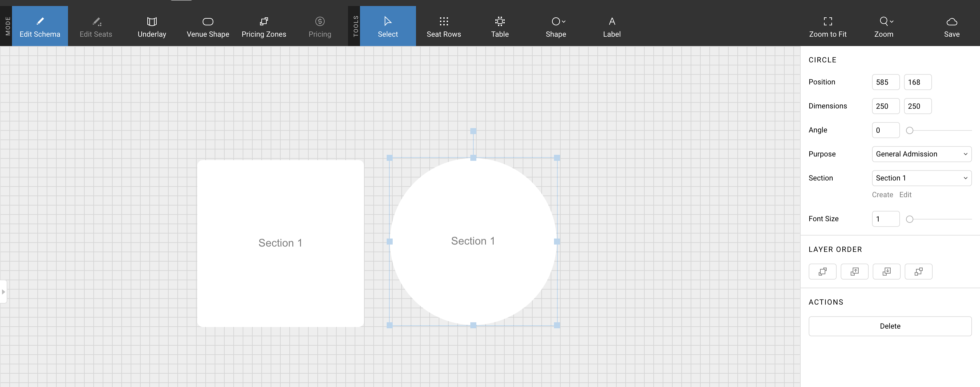
Task: Choose the Table tool
Action: click(500, 26)
